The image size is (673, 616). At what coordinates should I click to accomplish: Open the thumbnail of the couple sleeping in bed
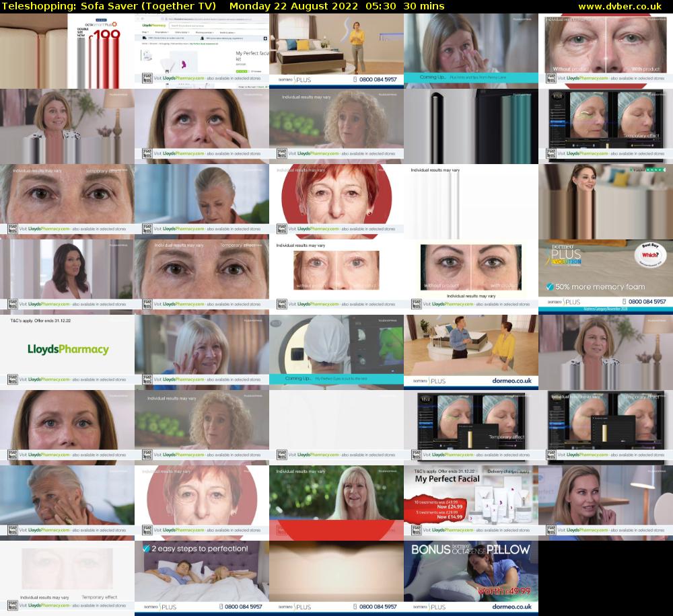pos(202,578)
